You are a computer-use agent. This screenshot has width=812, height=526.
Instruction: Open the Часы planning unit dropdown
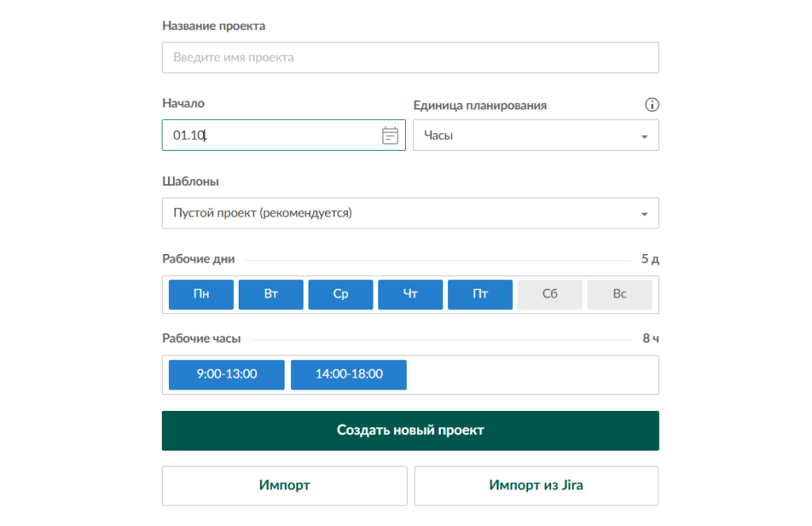pos(536,135)
